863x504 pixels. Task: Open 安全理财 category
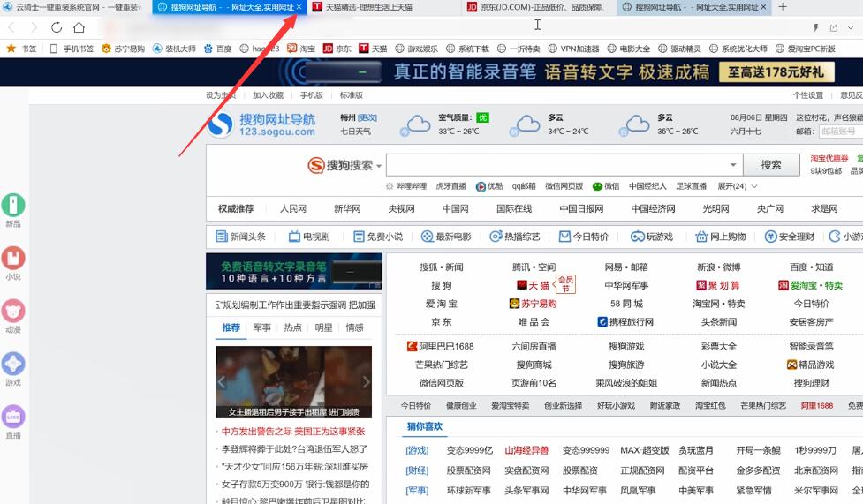pos(790,237)
